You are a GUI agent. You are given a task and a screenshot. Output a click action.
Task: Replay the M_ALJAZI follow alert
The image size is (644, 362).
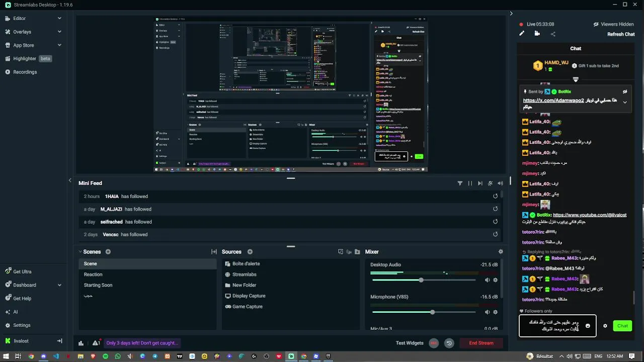point(496,209)
